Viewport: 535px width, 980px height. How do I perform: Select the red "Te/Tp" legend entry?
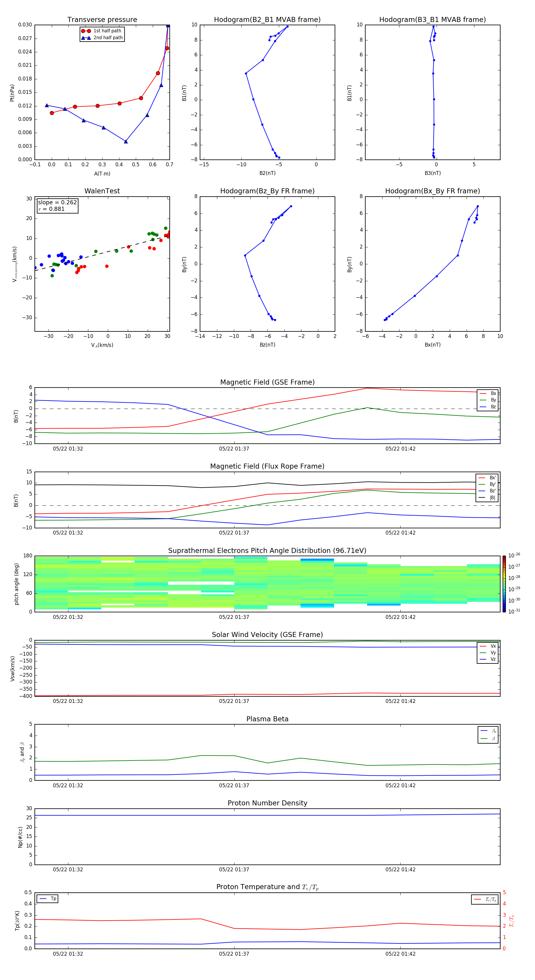(x=485, y=899)
